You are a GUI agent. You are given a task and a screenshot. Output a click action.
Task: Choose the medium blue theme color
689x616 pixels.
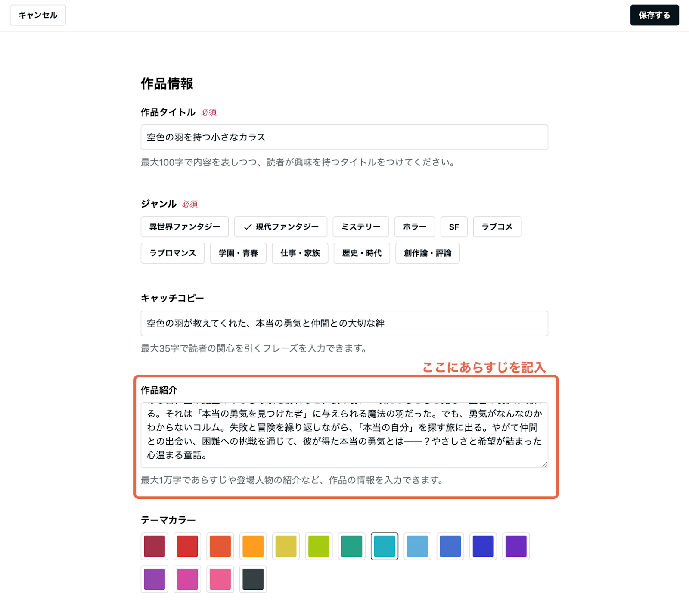(450, 546)
